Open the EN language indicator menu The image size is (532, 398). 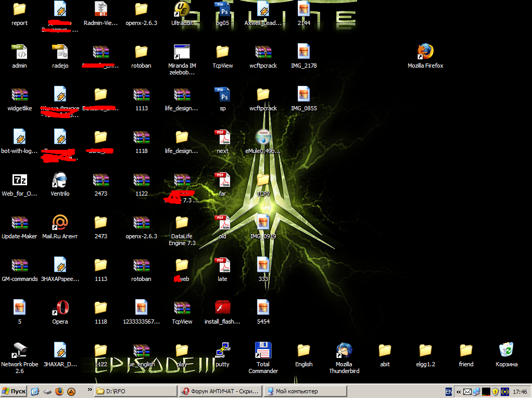click(x=449, y=391)
